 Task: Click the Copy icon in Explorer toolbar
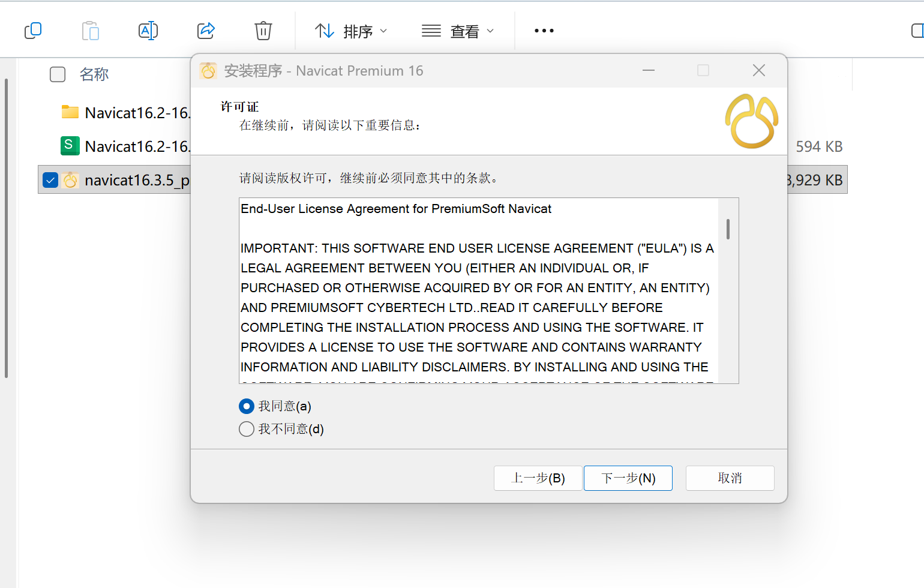click(x=33, y=31)
